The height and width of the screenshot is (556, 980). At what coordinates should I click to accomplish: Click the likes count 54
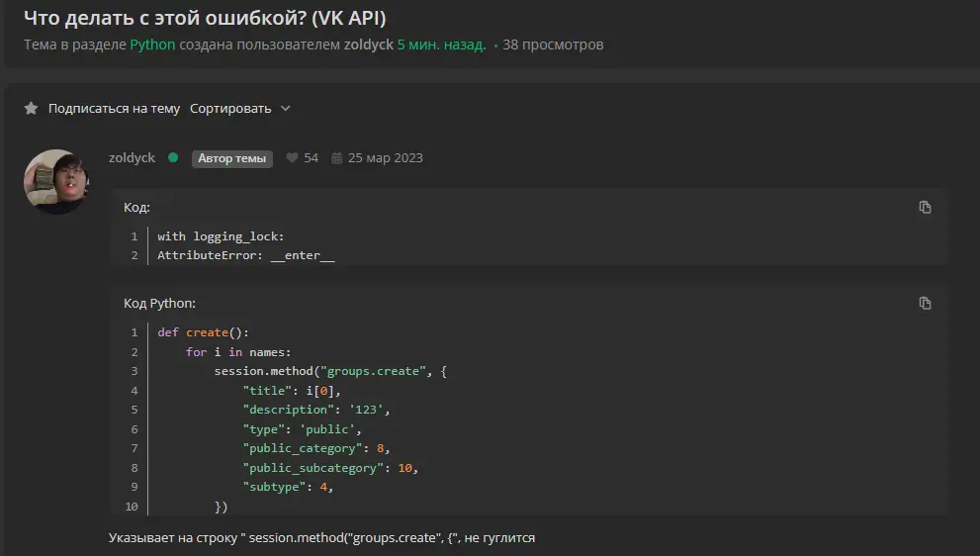(x=311, y=157)
